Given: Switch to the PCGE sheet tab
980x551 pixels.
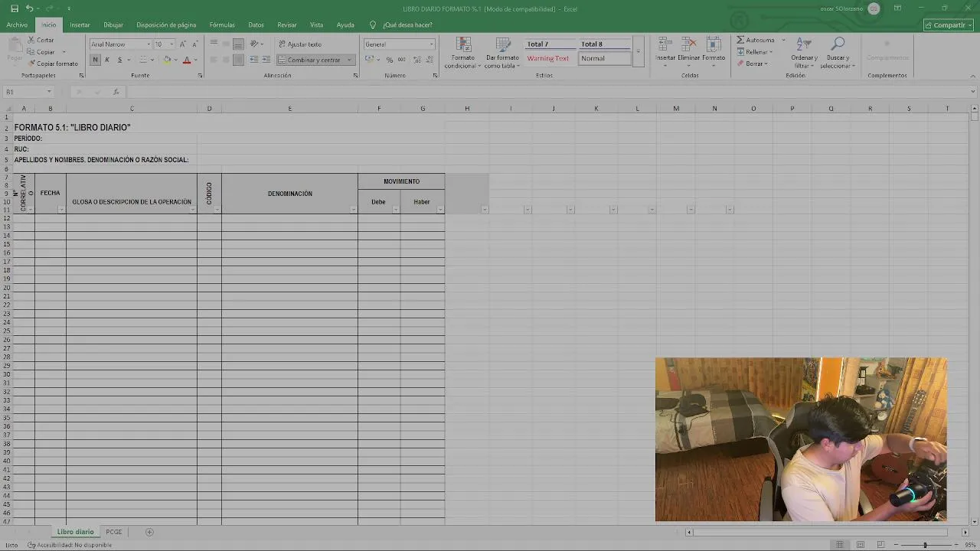Looking at the screenshot, I should [113, 532].
